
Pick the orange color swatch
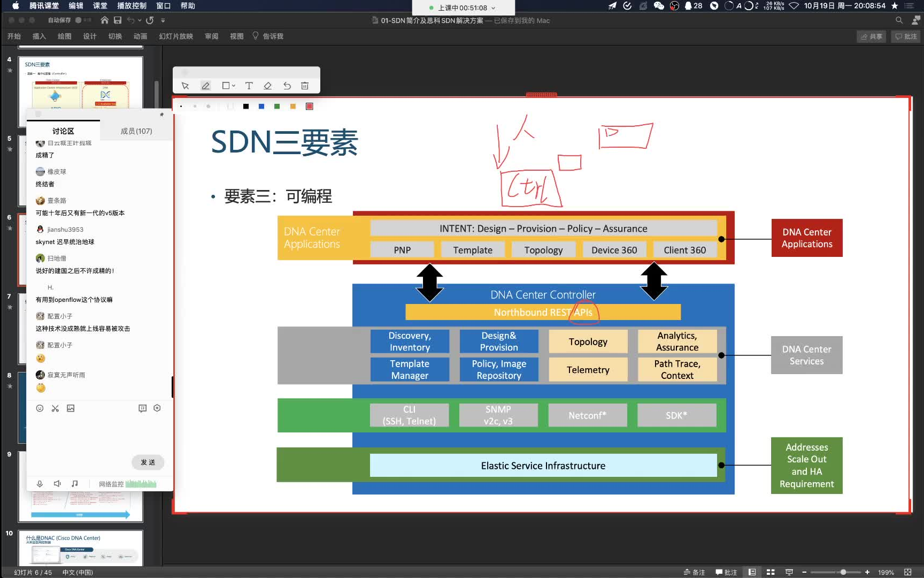coord(293,107)
